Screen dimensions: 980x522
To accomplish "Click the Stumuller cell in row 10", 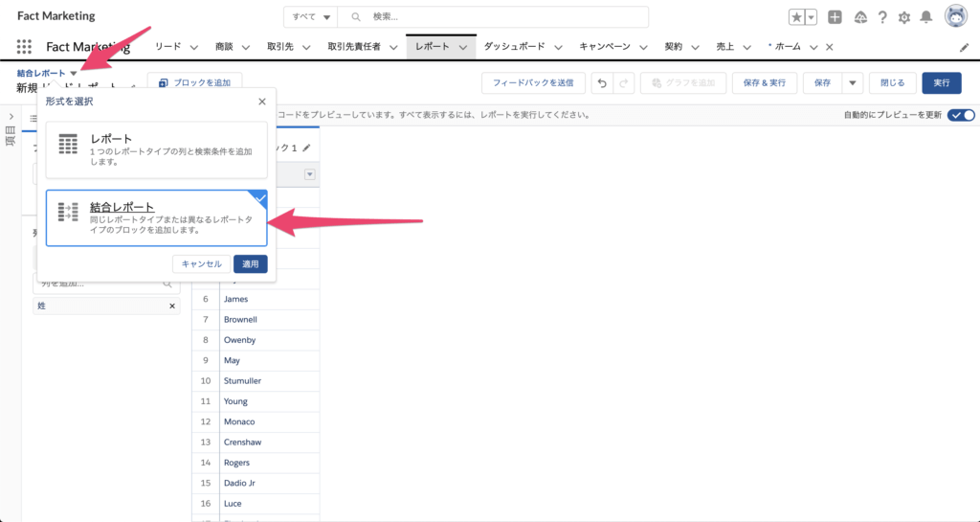I will [x=269, y=380].
